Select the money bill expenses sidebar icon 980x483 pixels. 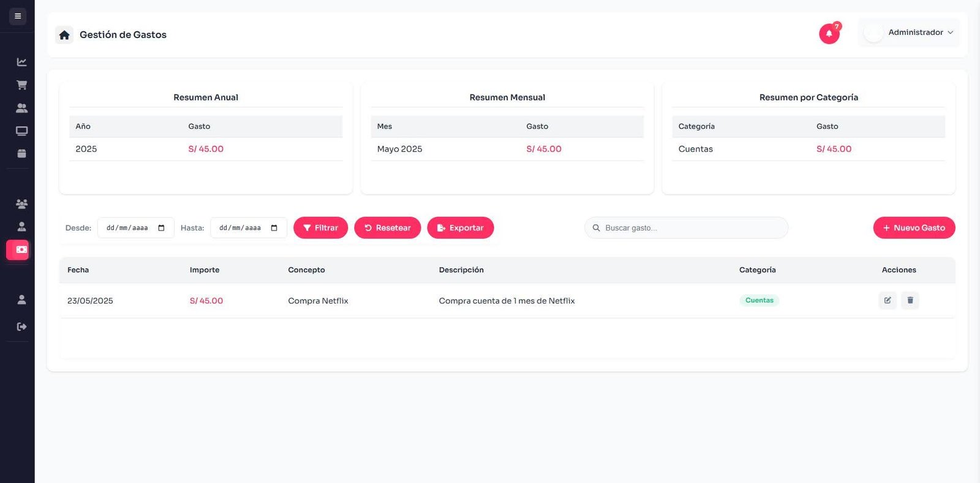21,249
